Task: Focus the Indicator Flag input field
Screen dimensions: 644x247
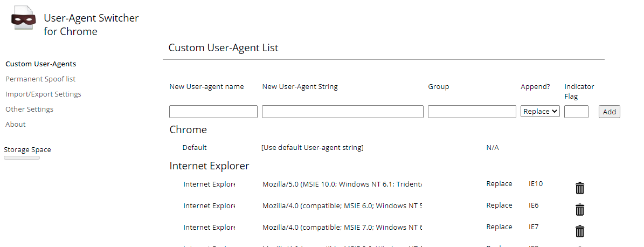Action: pyautogui.click(x=576, y=112)
